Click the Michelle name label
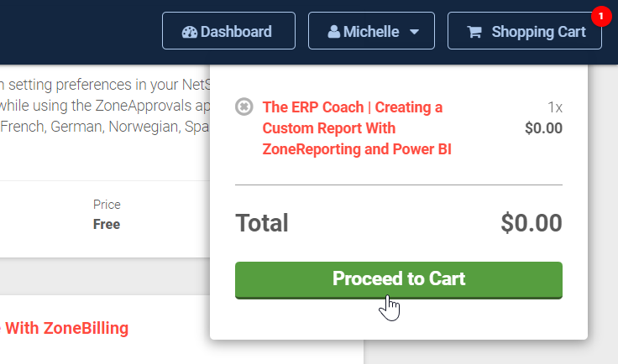618x364 pixels. tap(372, 32)
